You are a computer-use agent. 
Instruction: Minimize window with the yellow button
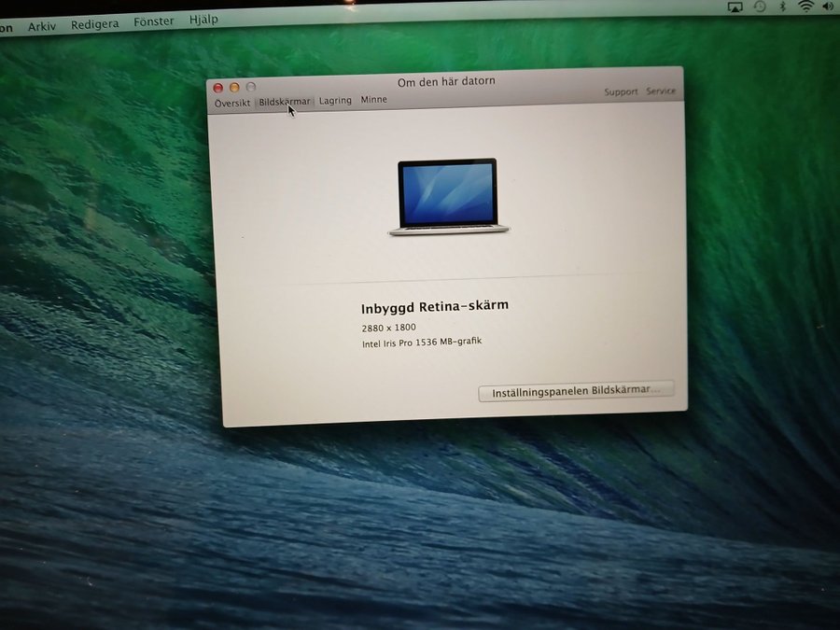(x=234, y=88)
